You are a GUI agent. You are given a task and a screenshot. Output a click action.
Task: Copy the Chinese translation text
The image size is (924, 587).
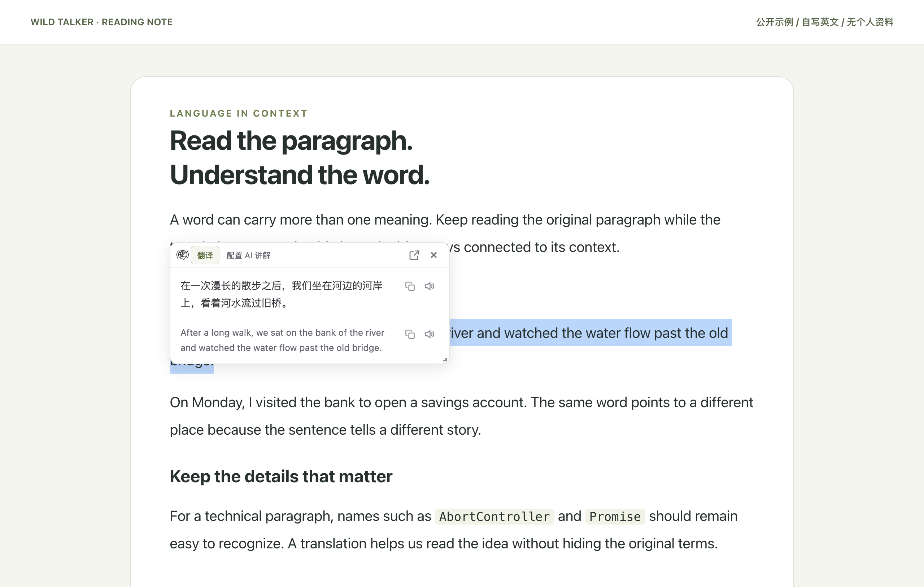pos(410,286)
